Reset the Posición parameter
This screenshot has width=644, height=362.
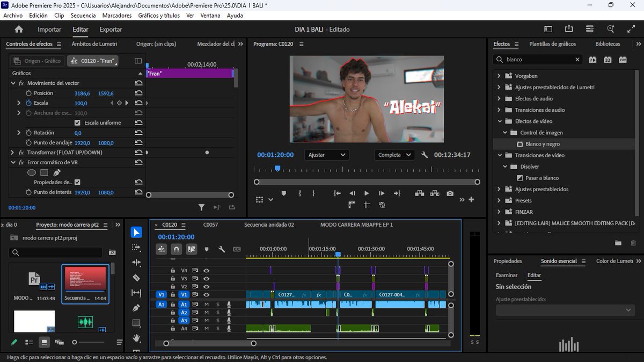pyautogui.click(x=138, y=93)
